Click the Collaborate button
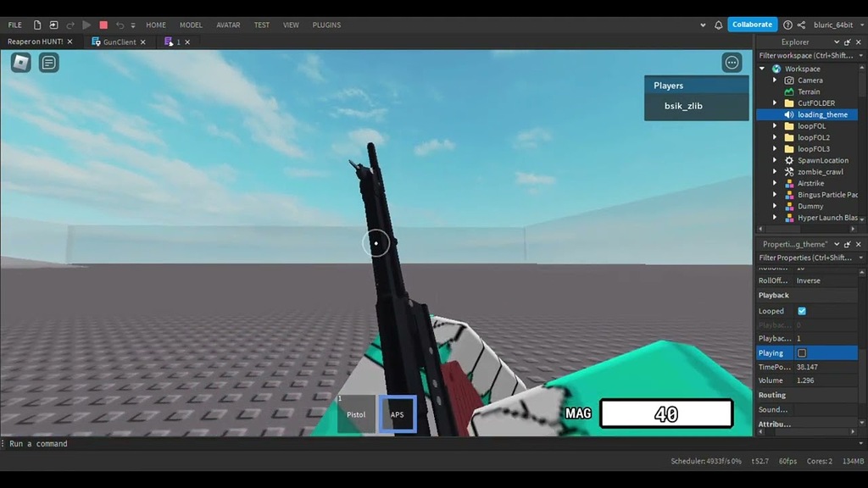The width and height of the screenshot is (868, 488). [752, 25]
